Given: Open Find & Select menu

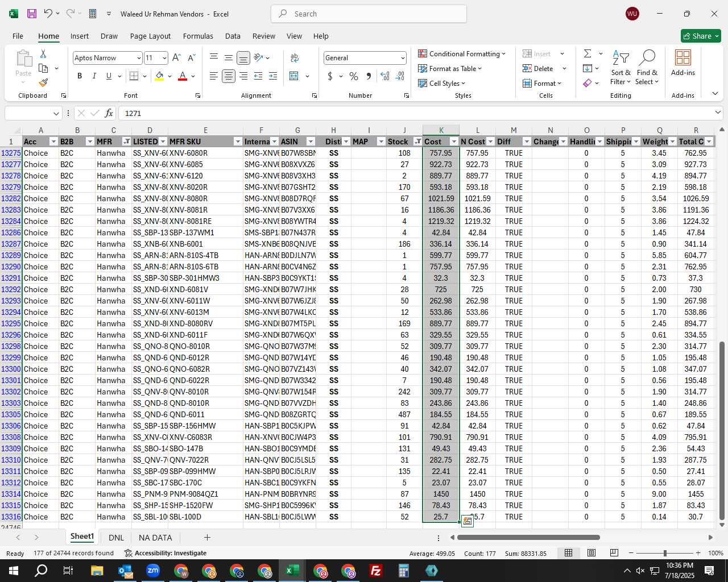Looking at the screenshot, I should click(647, 68).
